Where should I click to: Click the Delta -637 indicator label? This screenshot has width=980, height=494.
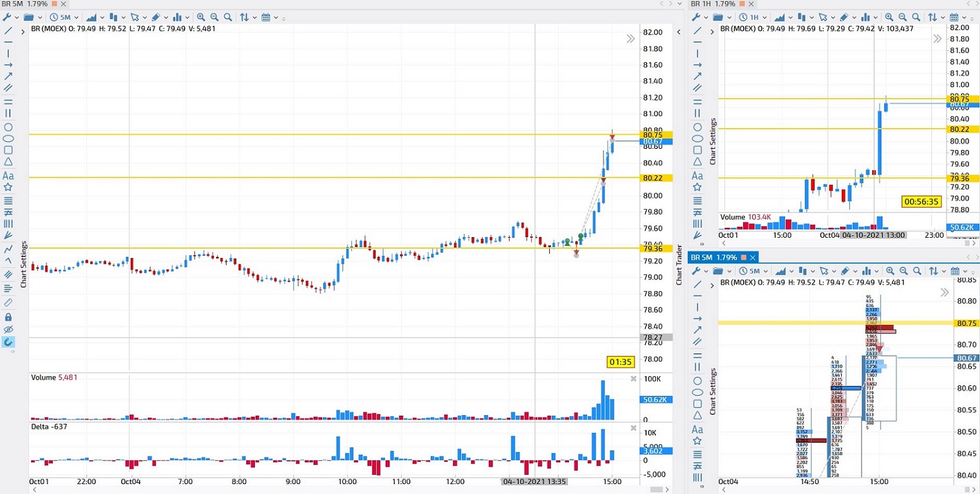click(x=49, y=427)
